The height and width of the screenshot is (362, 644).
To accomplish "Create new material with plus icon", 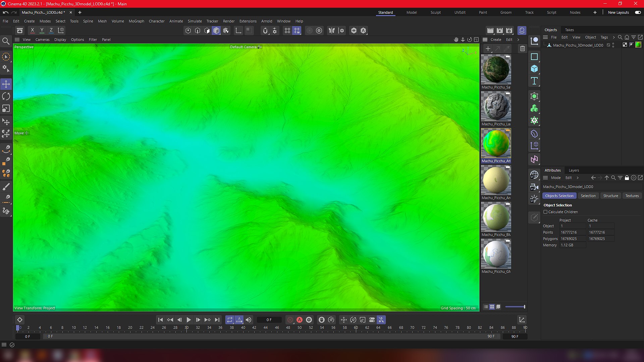I will pos(488,49).
